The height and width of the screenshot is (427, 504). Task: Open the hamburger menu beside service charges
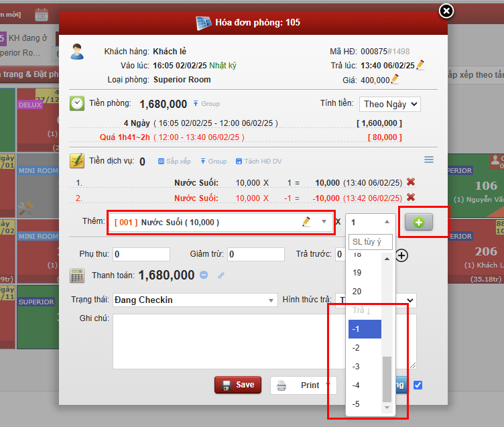click(x=429, y=160)
